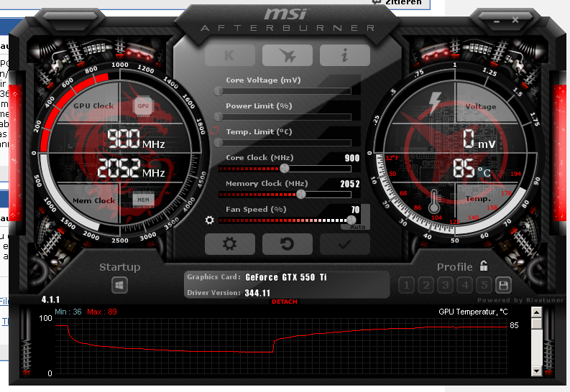The height and width of the screenshot is (392, 570).
Task: Open the Kombustor K button
Action: 230,55
